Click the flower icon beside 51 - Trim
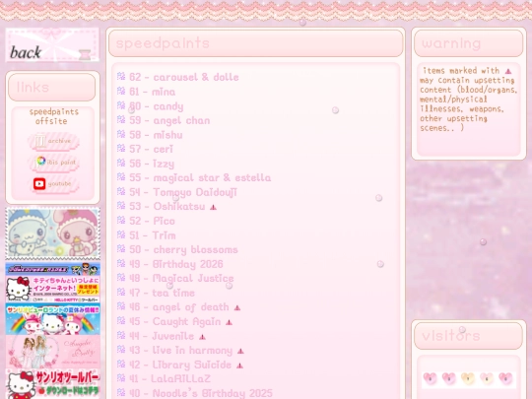 121,234
